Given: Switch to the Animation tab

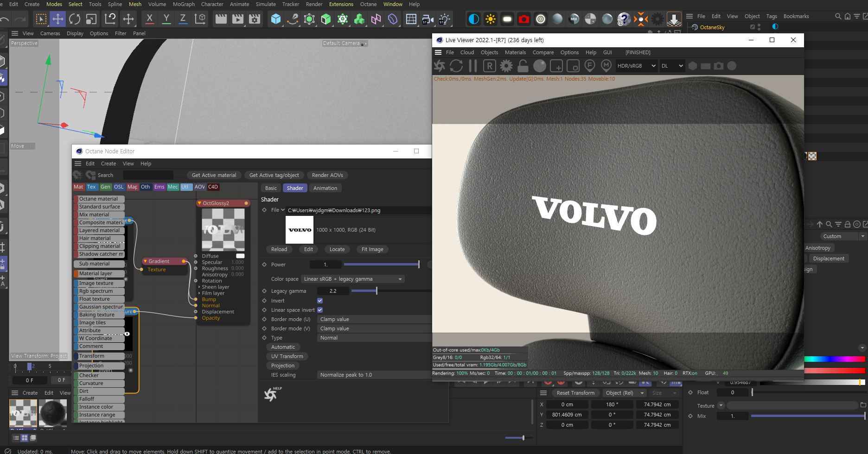Looking at the screenshot, I should coord(325,188).
